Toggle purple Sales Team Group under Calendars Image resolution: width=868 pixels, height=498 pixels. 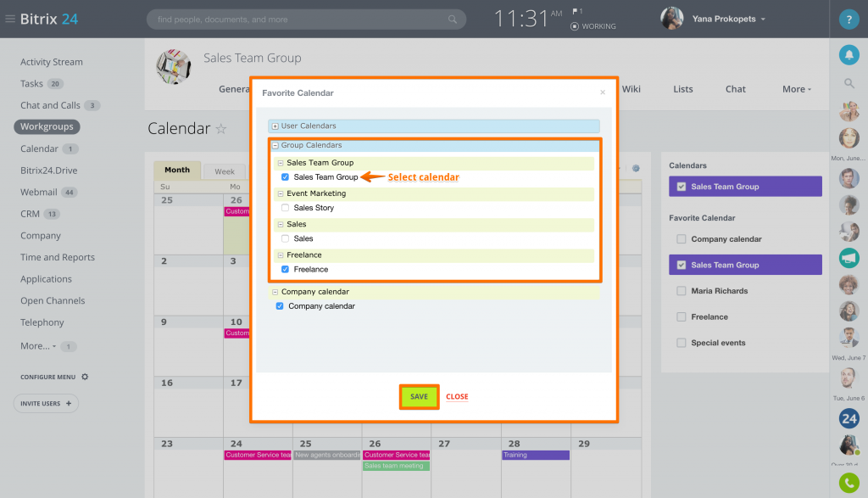[745, 187]
